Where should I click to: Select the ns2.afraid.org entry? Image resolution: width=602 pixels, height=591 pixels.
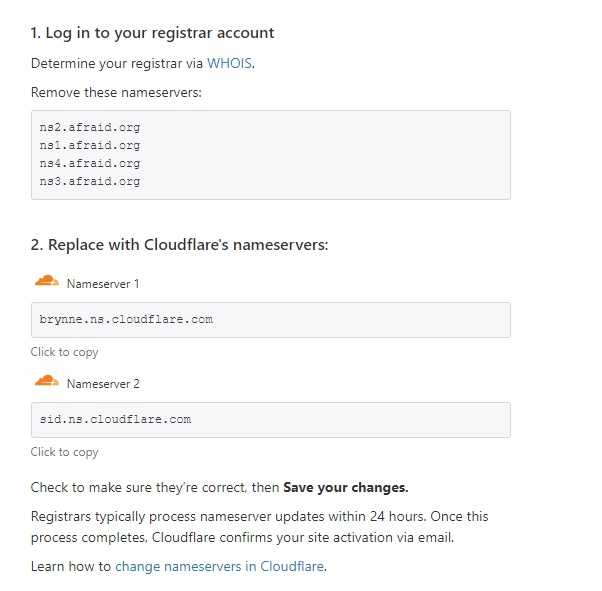click(x=90, y=127)
